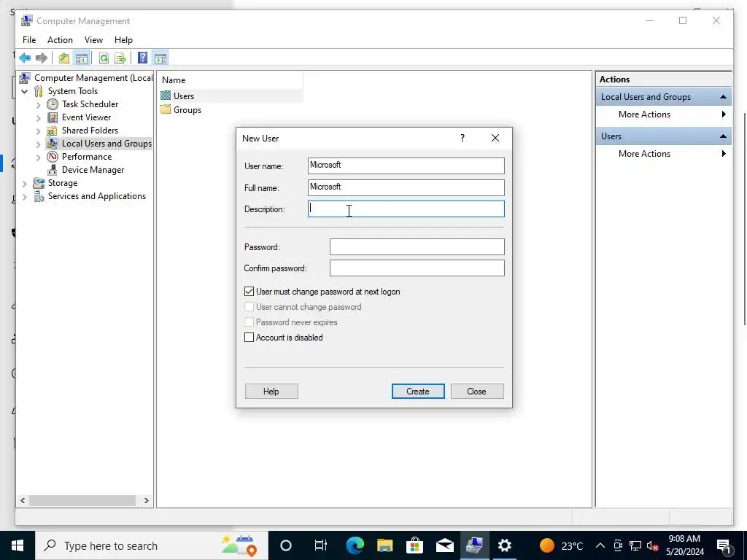Expand the Event Viewer node

(38, 117)
